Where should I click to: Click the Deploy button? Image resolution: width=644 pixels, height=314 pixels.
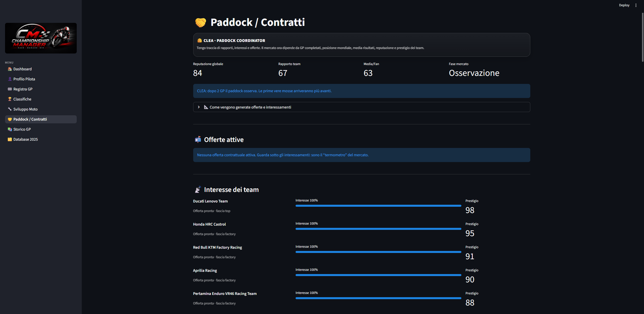tap(624, 5)
